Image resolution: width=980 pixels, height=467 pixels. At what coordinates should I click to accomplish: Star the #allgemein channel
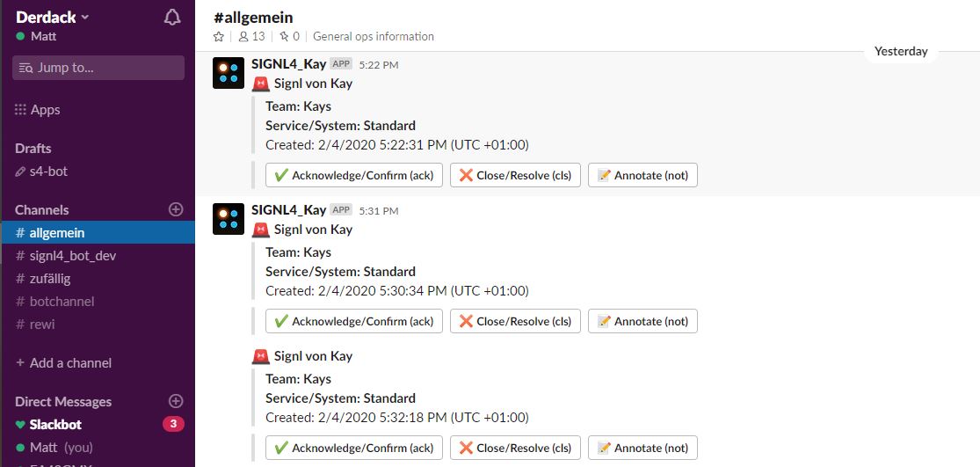point(218,36)
